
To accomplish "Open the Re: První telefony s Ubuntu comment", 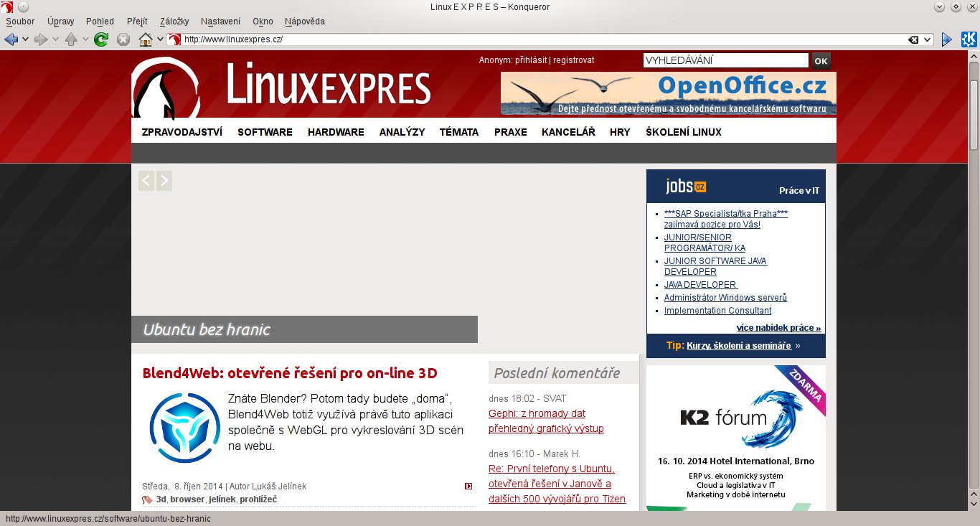I will (557, 484).
